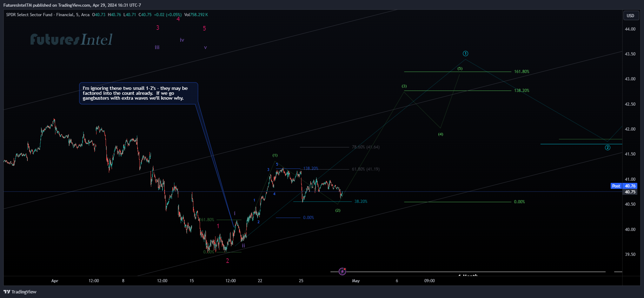644x298 pixels.
Task: Click the purple lightning bolt event icon
Action: [342, 271]
